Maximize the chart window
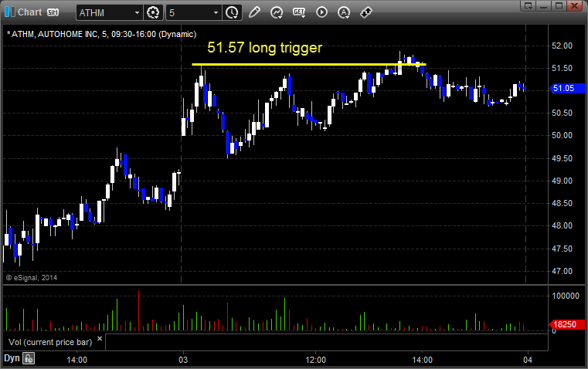The width and height of the screenshot is (588, 369). (x=559, y=5)
